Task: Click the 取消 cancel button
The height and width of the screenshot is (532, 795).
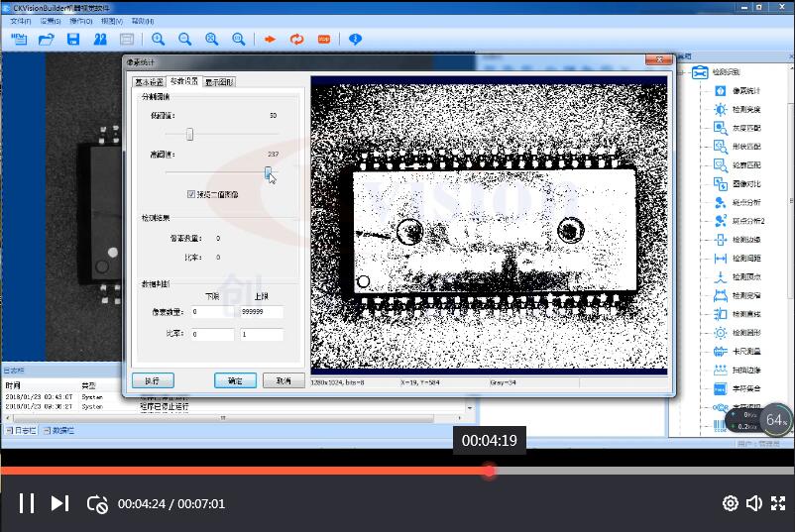Action: [284, 380]
